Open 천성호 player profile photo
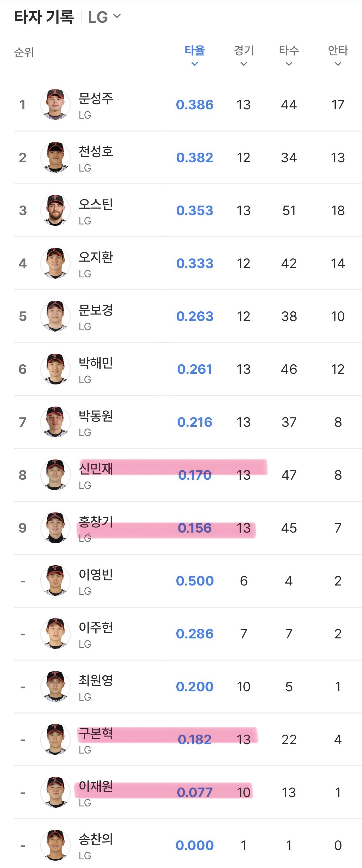 55,157
